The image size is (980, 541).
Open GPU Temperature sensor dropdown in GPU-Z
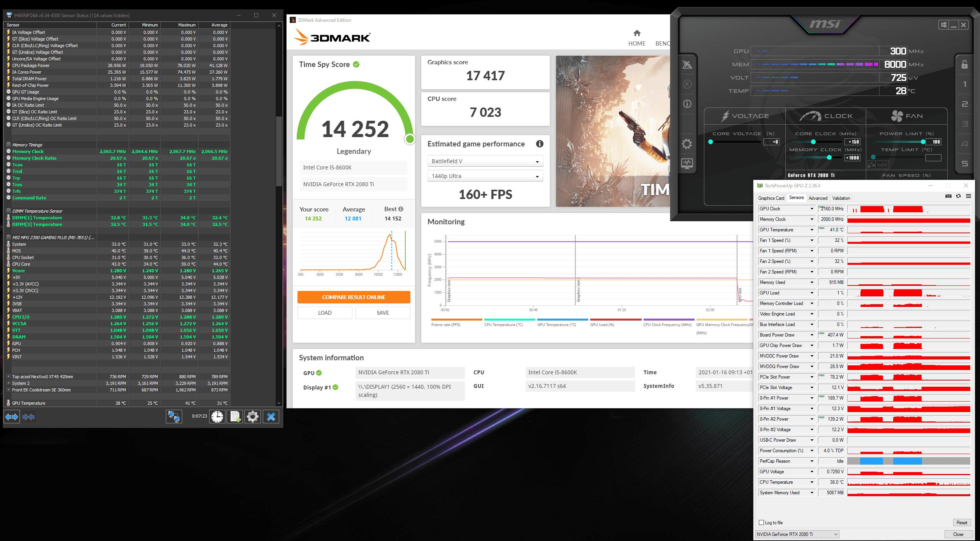click(812, 230)
